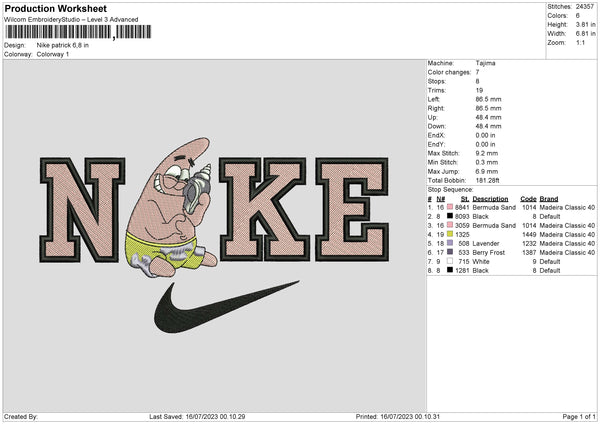The image size is (600, 424).
Task: Select the embroidered letter N
Action: [x=82, y=210]
